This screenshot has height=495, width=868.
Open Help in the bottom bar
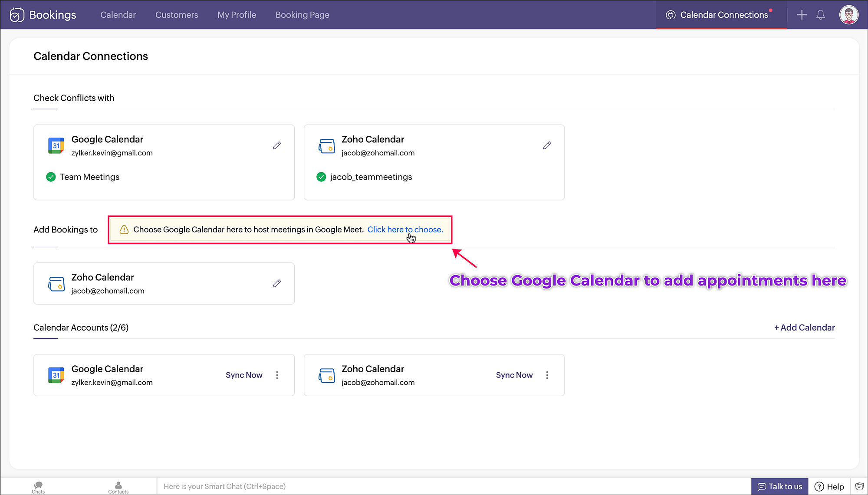click(829, 486)
